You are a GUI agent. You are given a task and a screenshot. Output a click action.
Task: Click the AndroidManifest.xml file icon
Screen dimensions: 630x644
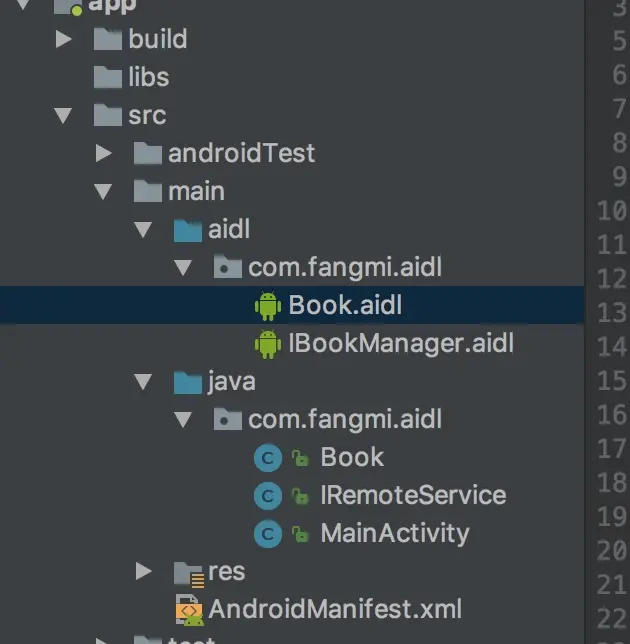pyautogui.click(x=188, y=609)
